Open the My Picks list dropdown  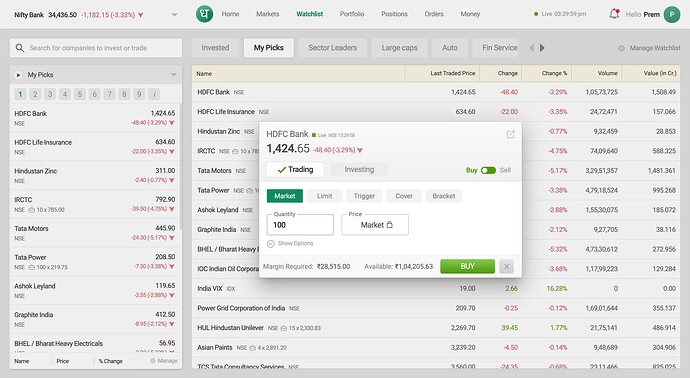174,75
